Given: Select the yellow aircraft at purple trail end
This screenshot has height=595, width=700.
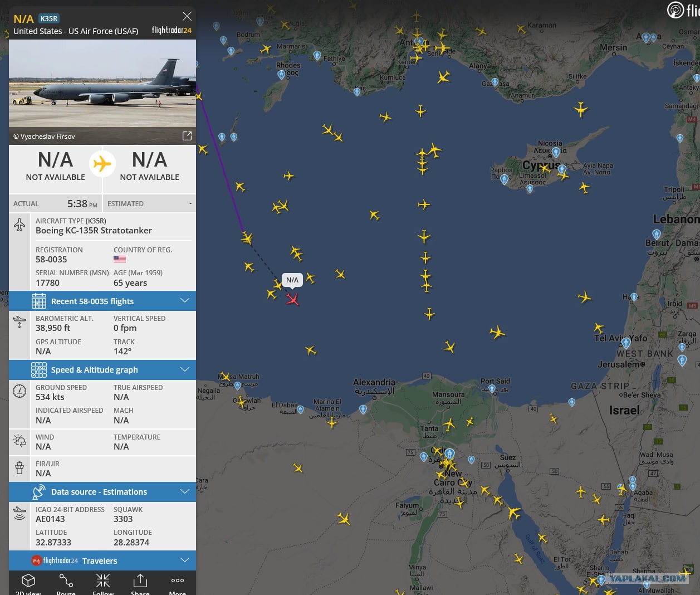Looking at the screenshot, I should tap(247, 238).
